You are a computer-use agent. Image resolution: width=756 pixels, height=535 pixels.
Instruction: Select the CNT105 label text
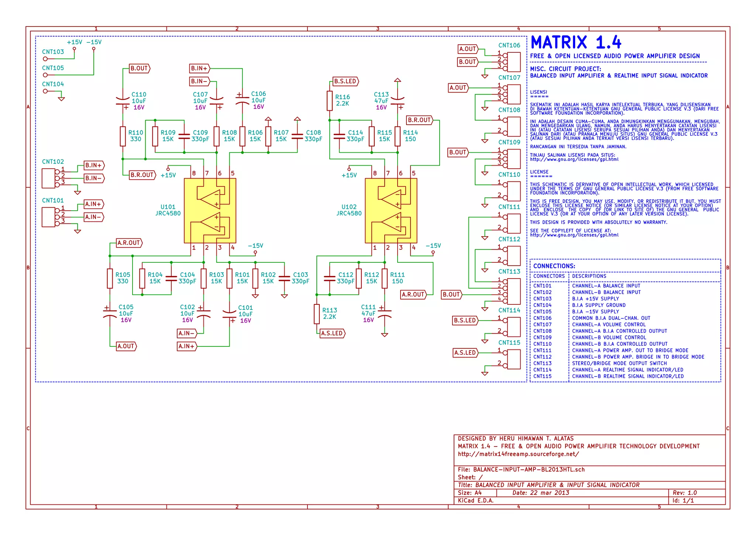53,68
